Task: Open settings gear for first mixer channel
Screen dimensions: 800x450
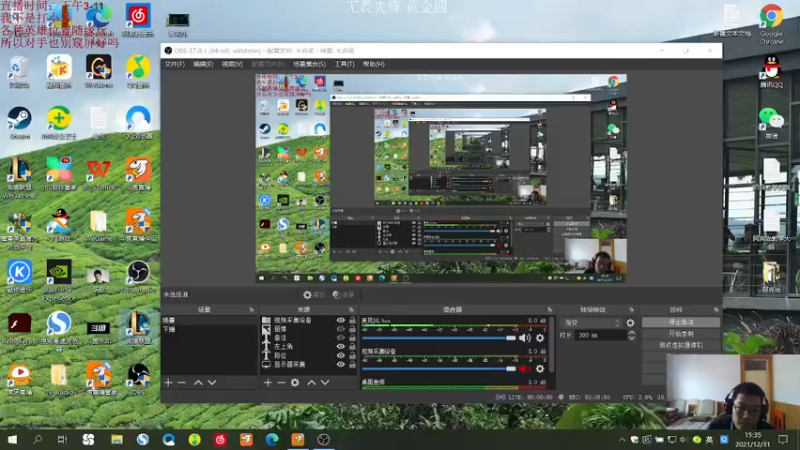Action: (x=540, y=338)
